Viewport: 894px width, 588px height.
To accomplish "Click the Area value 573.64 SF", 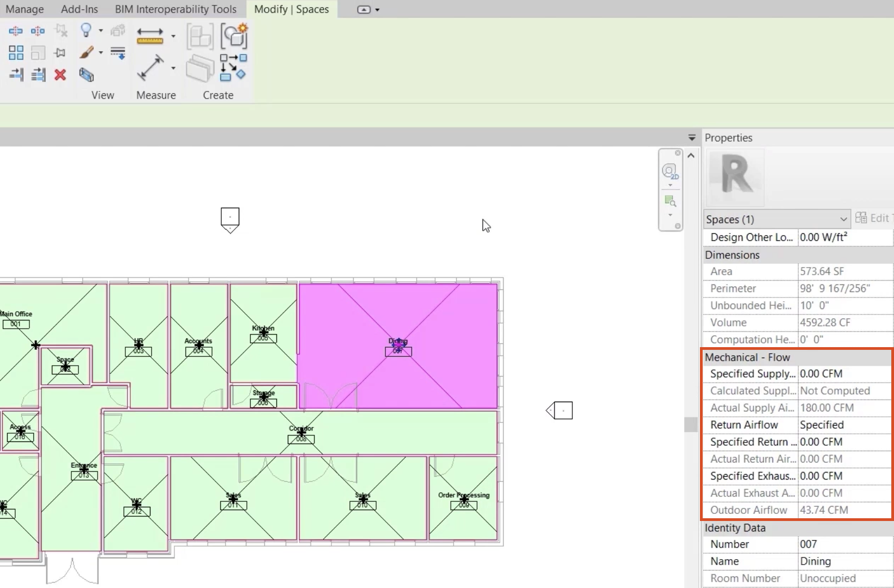I will pos(845,271).
